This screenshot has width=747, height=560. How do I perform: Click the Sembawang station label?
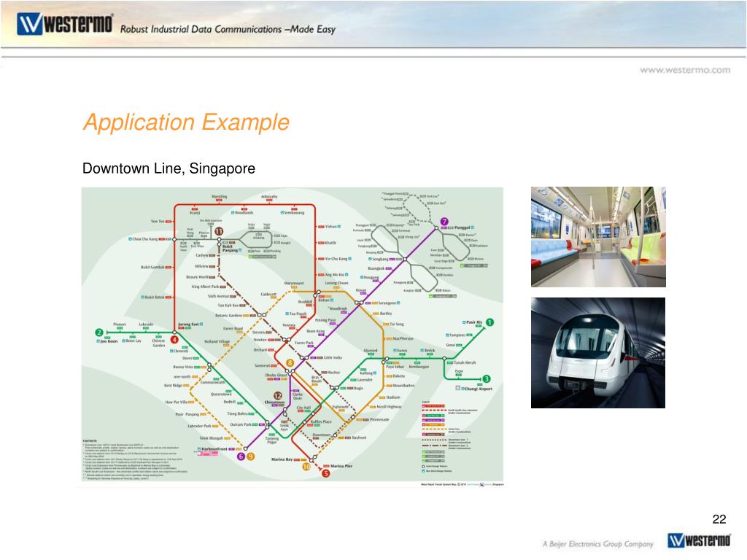click(x=295, y=213)
